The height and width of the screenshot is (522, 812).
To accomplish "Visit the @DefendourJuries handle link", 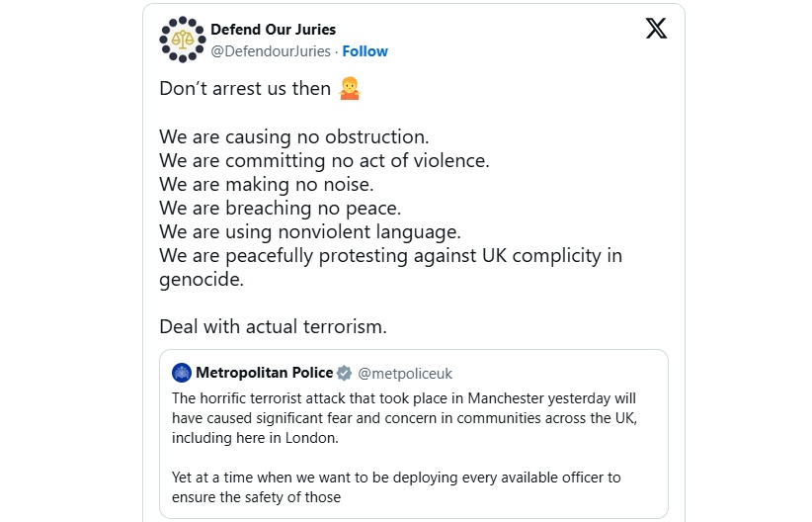I will tap(270, 51).
